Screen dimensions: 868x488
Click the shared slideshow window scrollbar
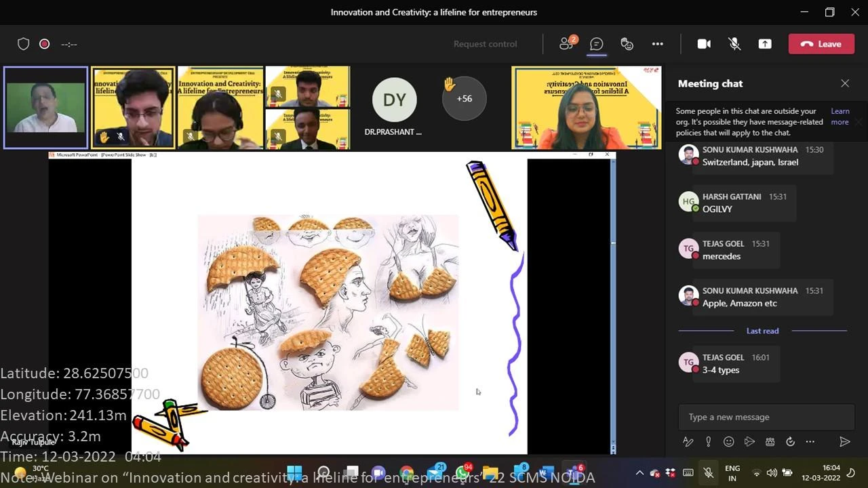click(x=613, y=305)
